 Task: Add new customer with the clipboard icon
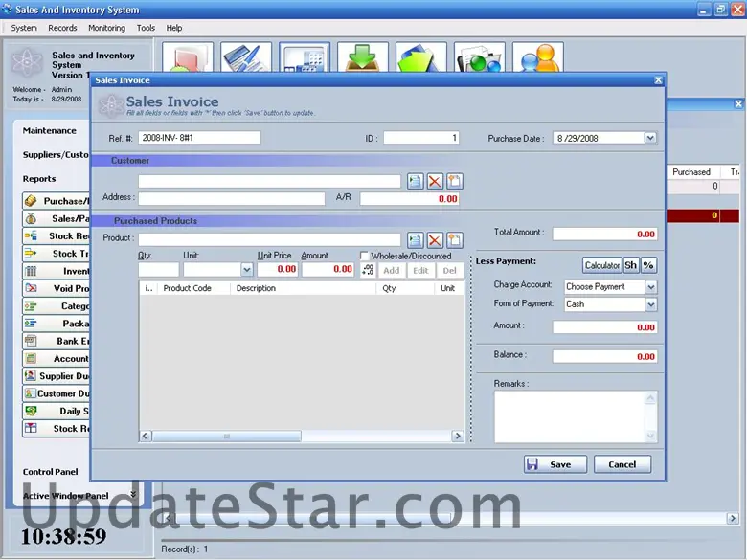coord(455,181)
